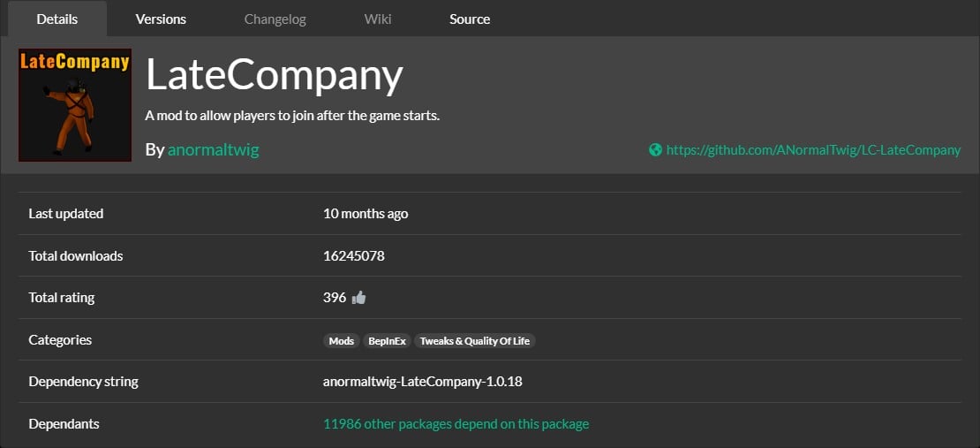Viewport: 980px width, 448px height.
Task: Click the mod description text under the title
Action: point(292,116)
